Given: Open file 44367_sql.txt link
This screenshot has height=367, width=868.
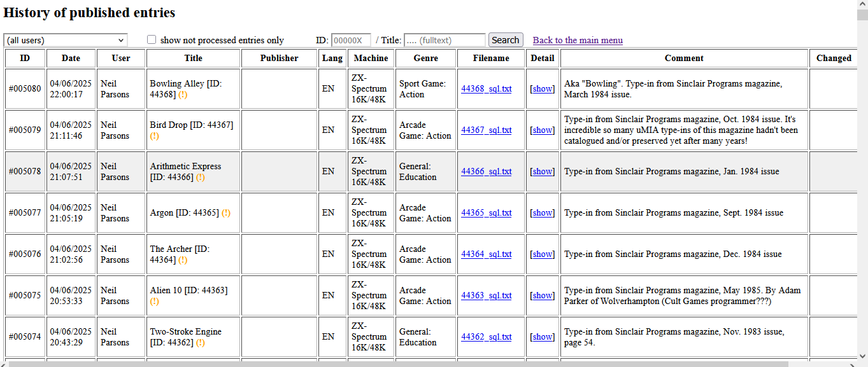Looking at the screenshot, I should [487, 130].
